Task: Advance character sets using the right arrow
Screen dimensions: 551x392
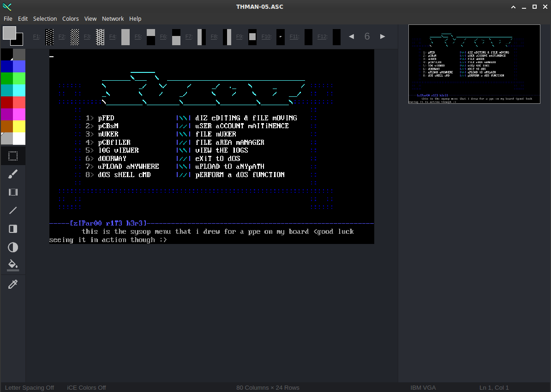Action: tap(383, 36)
